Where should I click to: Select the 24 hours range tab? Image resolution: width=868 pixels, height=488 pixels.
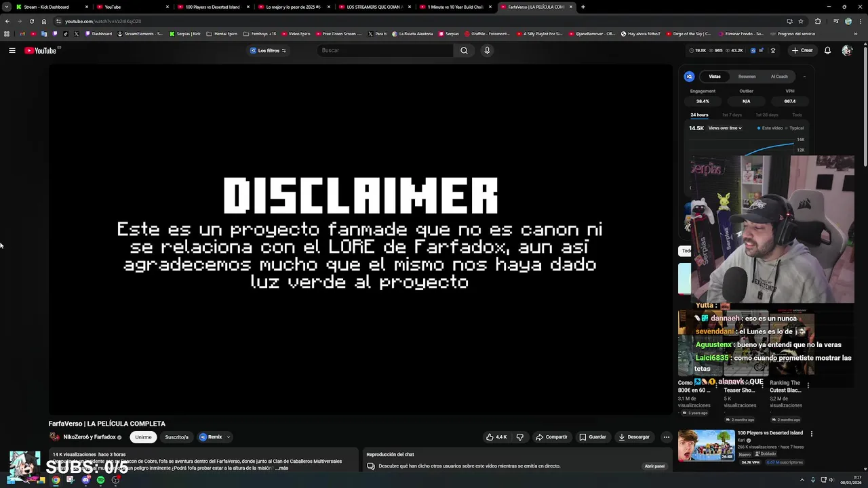pos(699,115)
